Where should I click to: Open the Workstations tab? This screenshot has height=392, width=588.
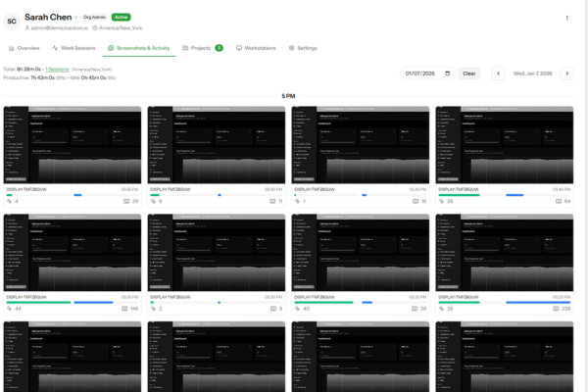pos(256,48)
